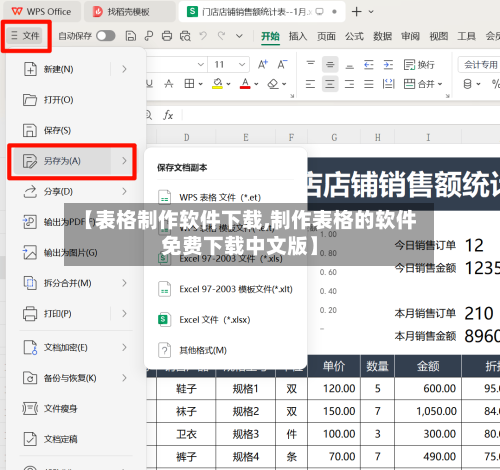500x470 pixels.
Task: Switch to the 插入 ribbon tab
Action: (298, 36)
